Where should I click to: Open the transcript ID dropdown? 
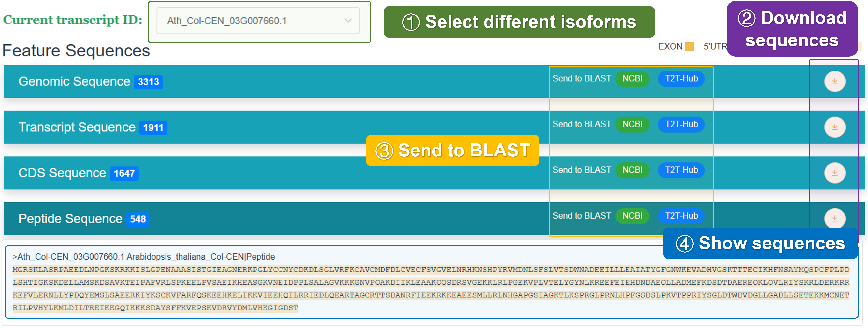coord(258,21)
